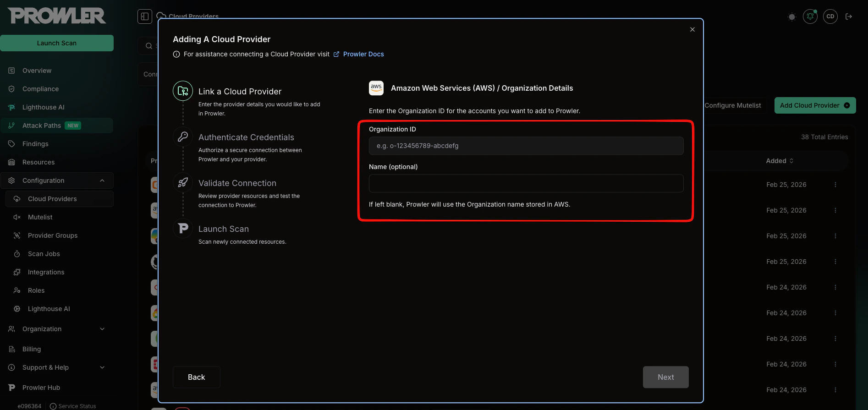Toggle the sidebar panel icon
Image resolution: width=868 pixels, height=410 pixels.
(145, 16)
